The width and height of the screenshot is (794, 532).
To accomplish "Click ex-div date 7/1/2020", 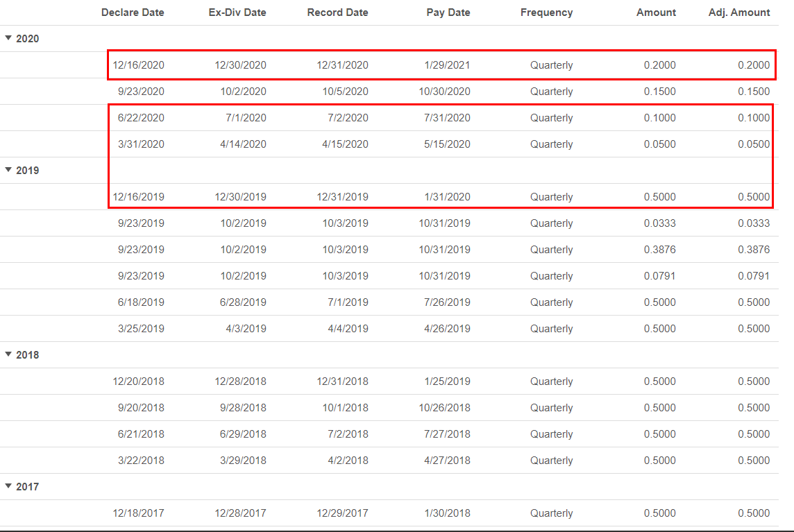I will [x=246, y=117].
